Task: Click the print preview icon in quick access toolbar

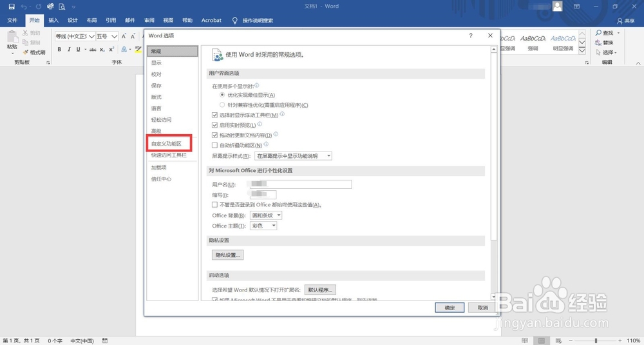Action: [62, 6]
